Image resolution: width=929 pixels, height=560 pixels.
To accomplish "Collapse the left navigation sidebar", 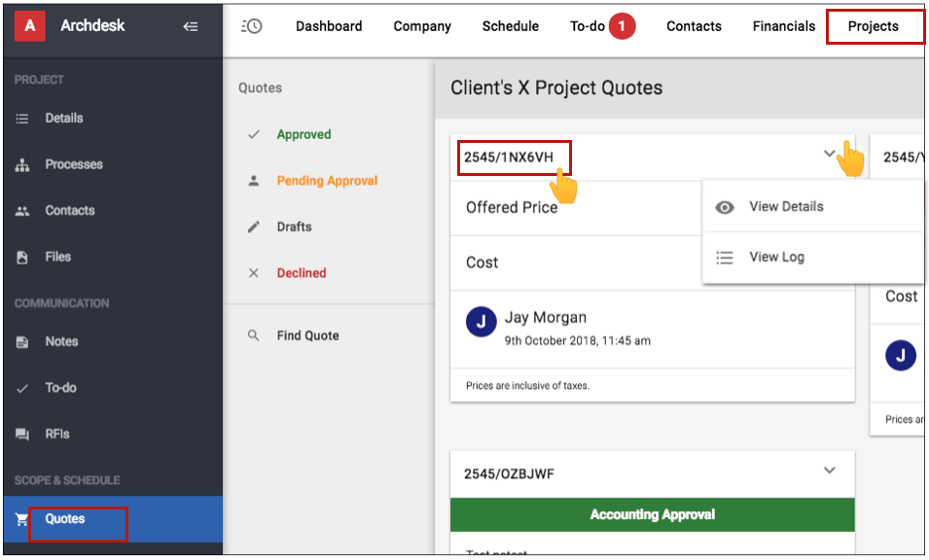I will point(191,26).
